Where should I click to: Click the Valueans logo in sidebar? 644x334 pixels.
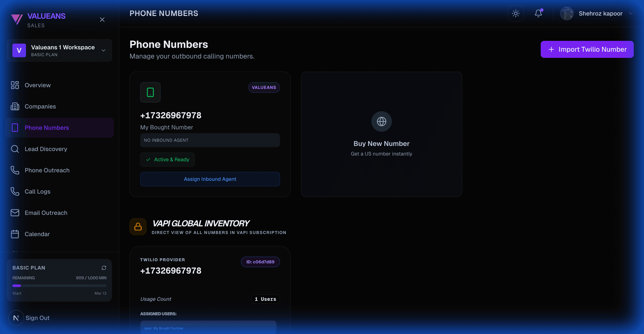pos(17,19)
